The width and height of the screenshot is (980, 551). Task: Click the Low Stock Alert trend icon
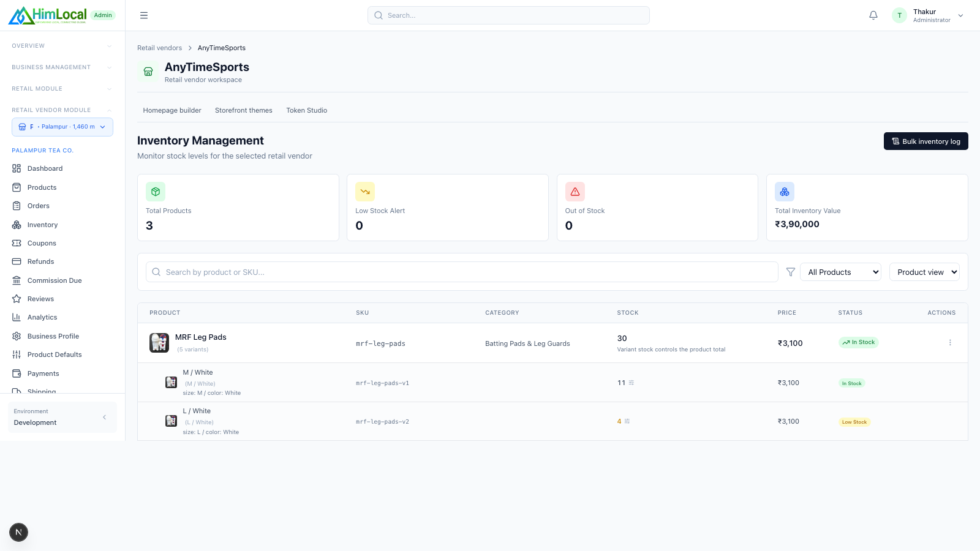[365, 192]
